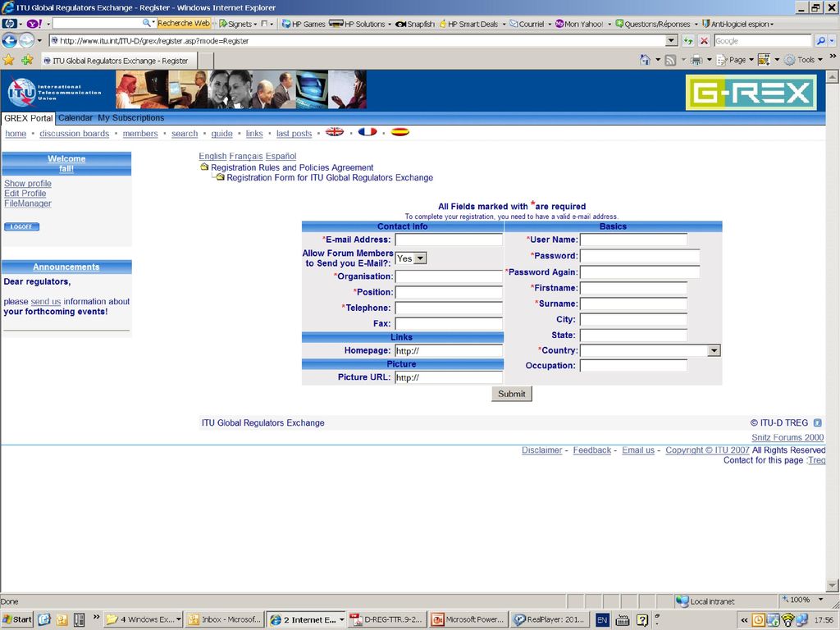The height and width of the screenshot is (630, 840).
Task: Open the Registration Rules and Policies Agreement link
Action: 292,167
